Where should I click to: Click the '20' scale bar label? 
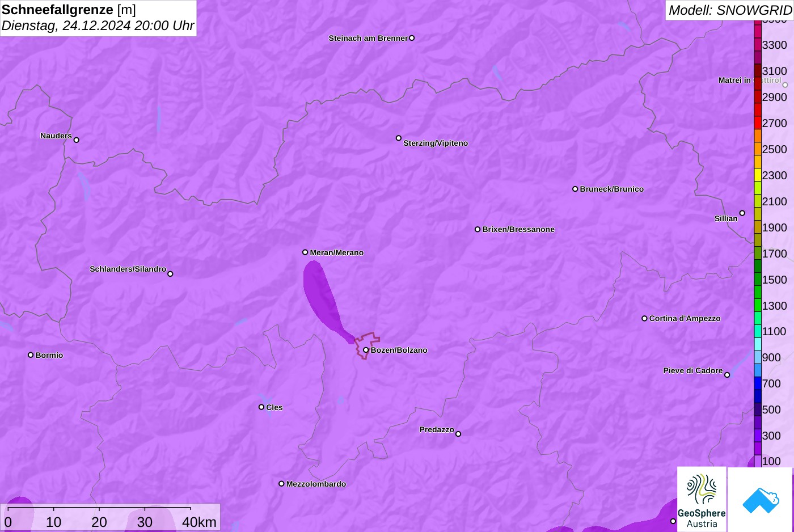tap(99, 522)
